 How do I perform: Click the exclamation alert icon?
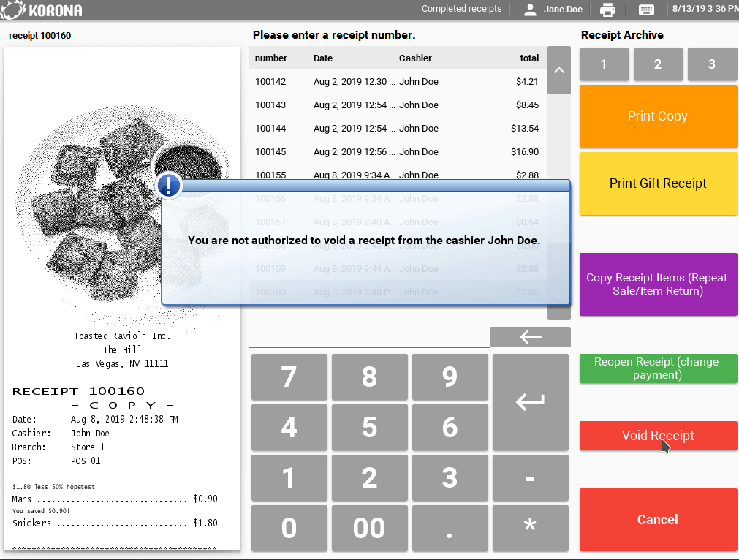click(168, 185)
